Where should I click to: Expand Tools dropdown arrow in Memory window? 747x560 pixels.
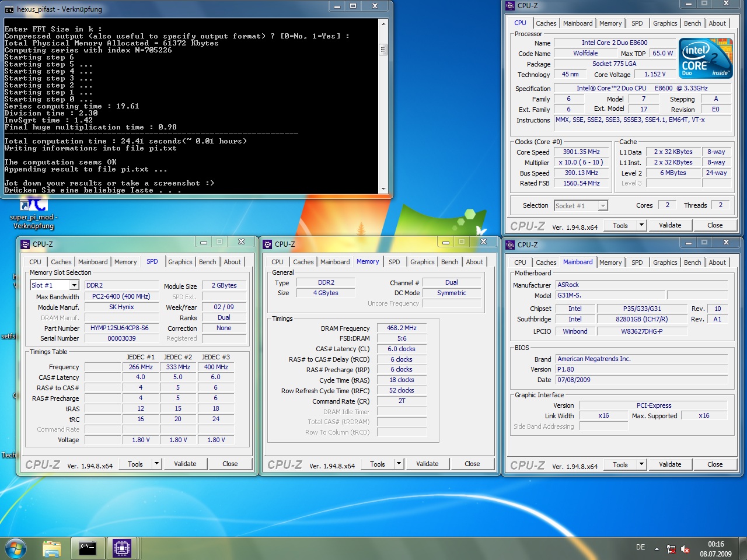click(x=399, y=464)
